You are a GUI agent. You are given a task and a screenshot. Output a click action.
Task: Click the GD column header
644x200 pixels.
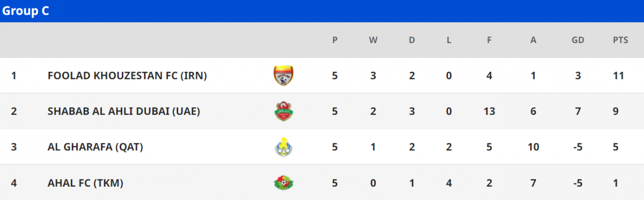click(x=578, y=40)
